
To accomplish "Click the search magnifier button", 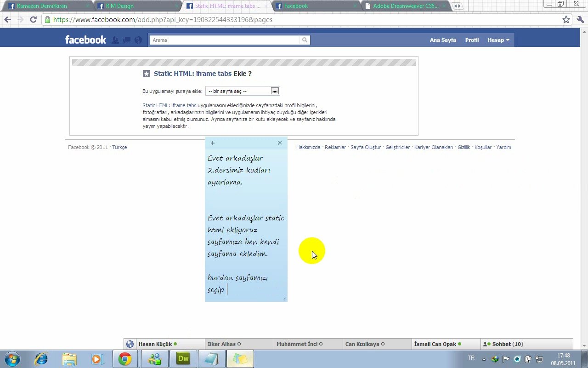I will [305, 40].
